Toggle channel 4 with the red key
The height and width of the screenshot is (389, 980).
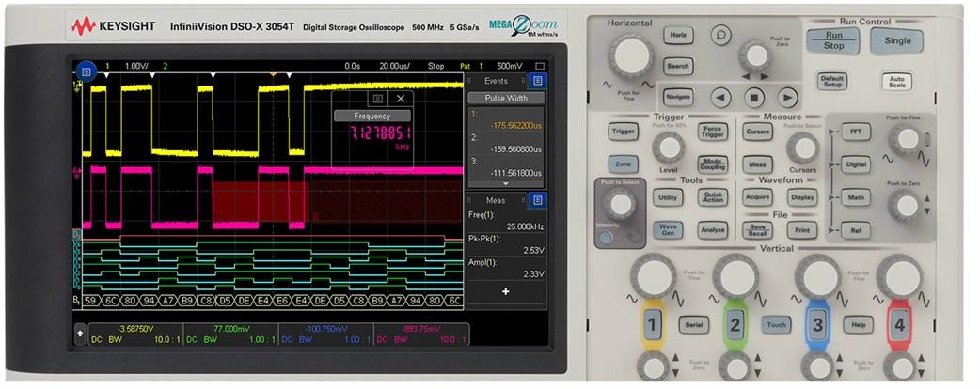(x=899, y=325)
